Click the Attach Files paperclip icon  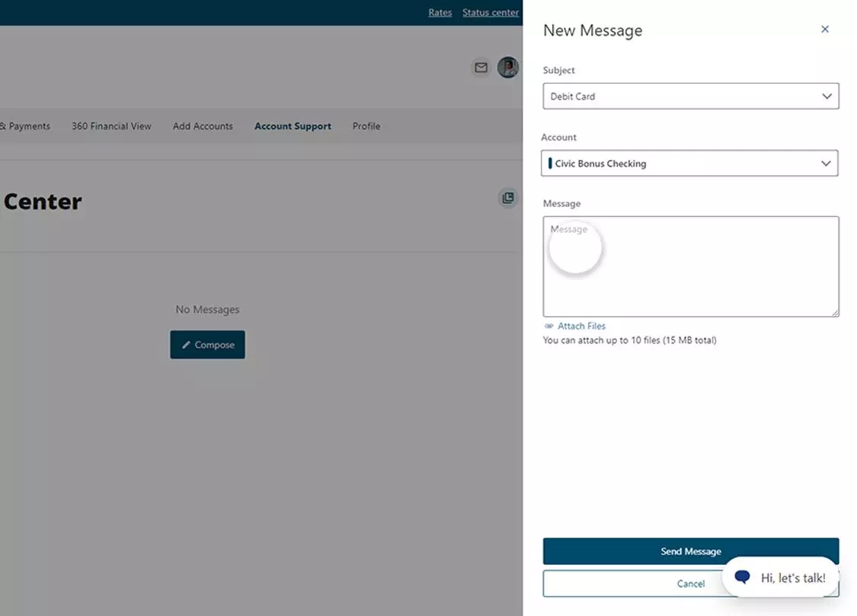pos(548,325)
